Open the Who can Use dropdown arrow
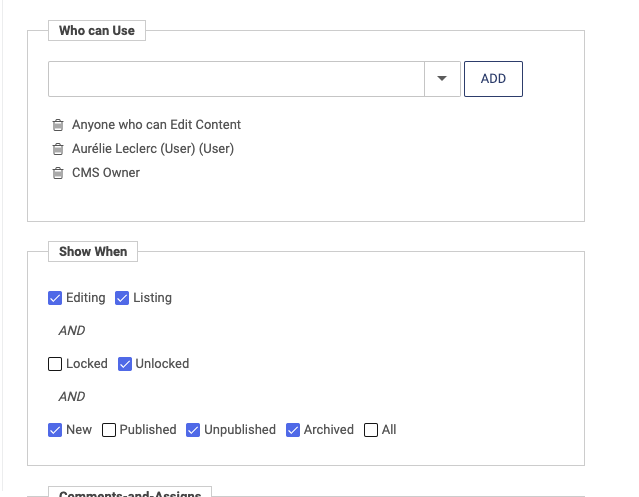Screen dimensions: 639x497 click(442, 79)
